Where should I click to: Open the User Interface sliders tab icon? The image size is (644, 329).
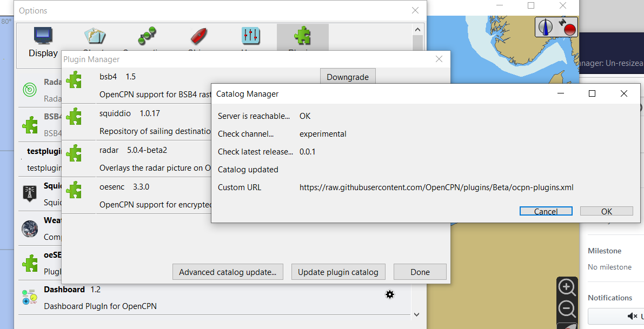tap(250, 36)
